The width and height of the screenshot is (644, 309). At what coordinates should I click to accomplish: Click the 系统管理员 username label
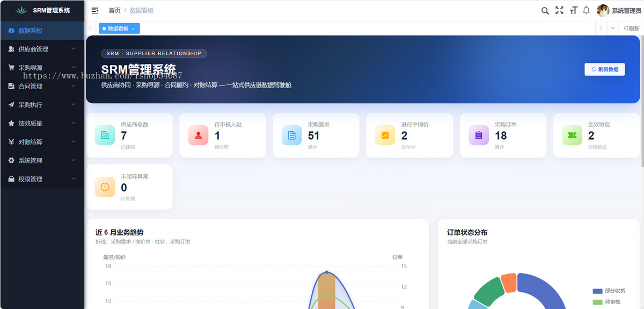point(626,10)
